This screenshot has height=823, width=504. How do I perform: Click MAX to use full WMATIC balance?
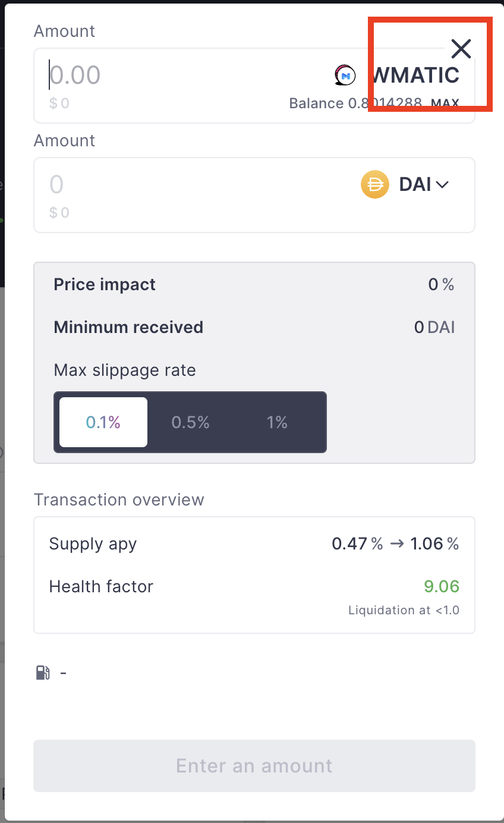[445, 103]
